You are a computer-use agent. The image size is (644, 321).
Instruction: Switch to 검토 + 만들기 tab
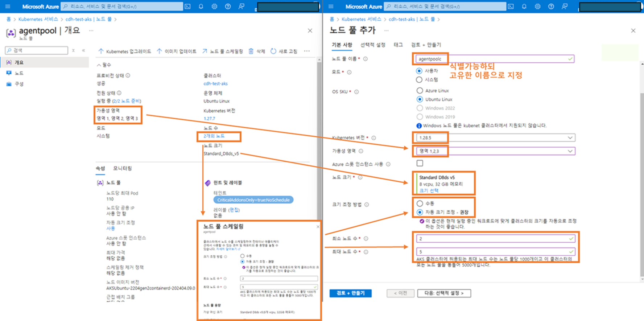[426, 45]
